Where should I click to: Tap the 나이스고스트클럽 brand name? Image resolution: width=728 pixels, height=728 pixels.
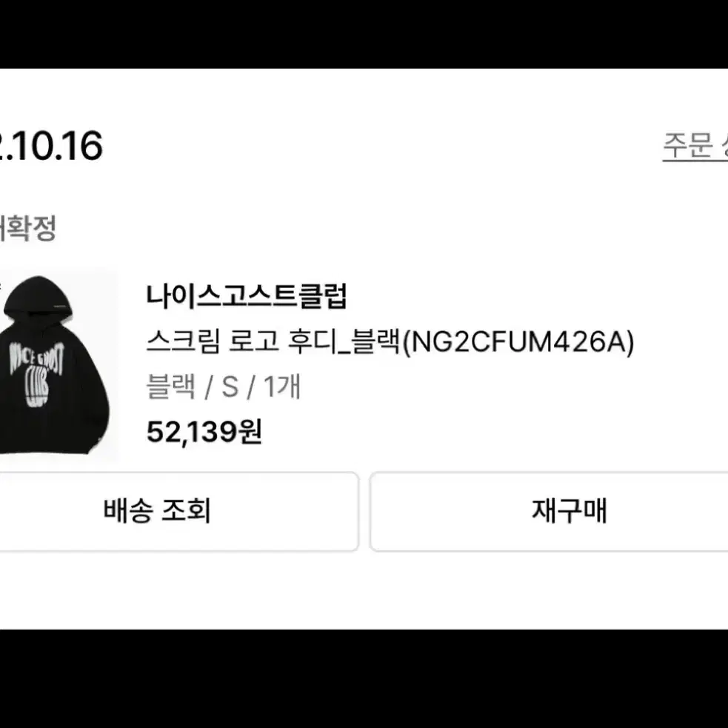pyautogui.click(x=247, y=296)
